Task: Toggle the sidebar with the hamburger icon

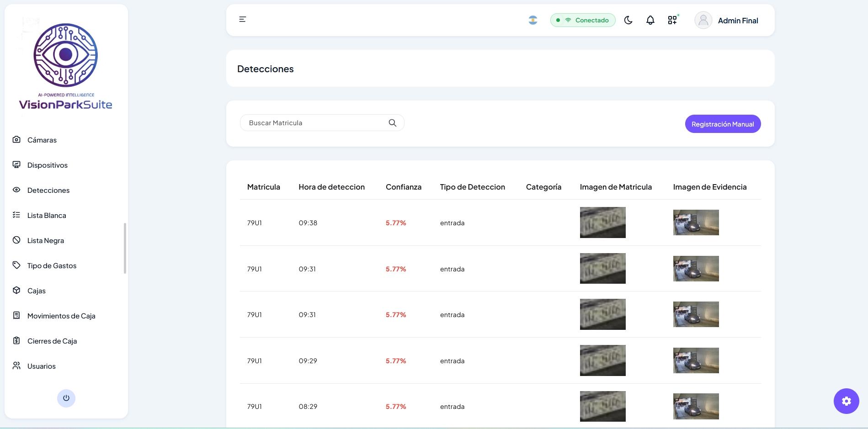Action: click(242, 19)
